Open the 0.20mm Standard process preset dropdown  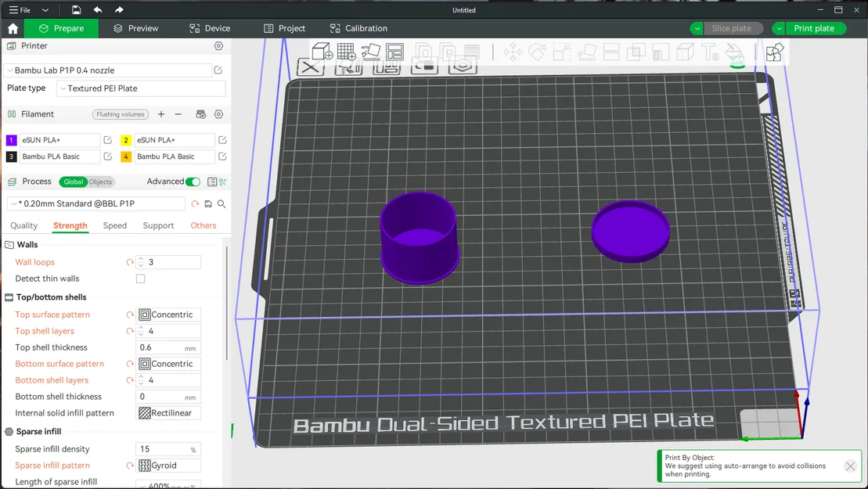tap(96, 203)
